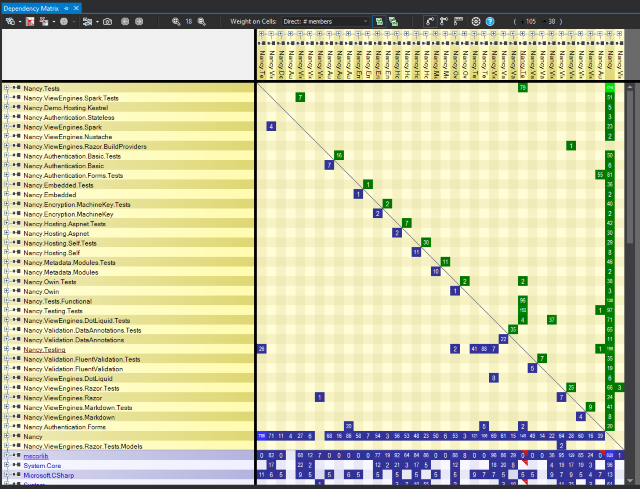Click the scrollbar down arrow
Image resolution: width=640 pixels, height=489 pixels.
pos(630,482)
